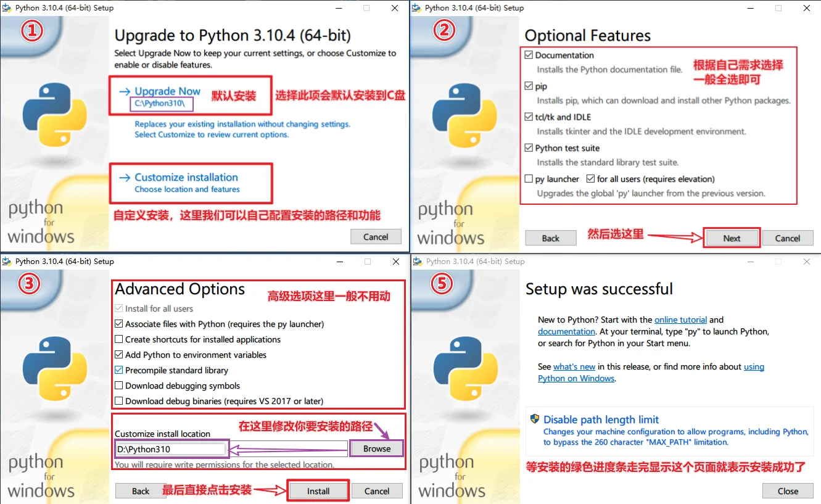Click Python icon in Optional Features title bar

pyautogui.click(x=416, y=8)
